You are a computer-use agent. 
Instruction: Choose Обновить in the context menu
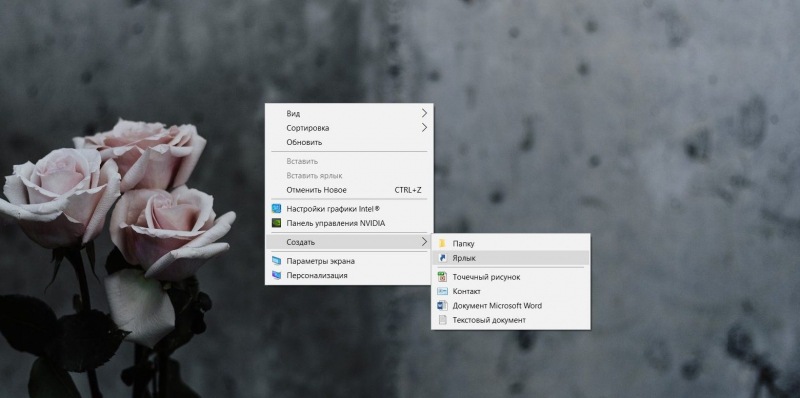(349, 142)
